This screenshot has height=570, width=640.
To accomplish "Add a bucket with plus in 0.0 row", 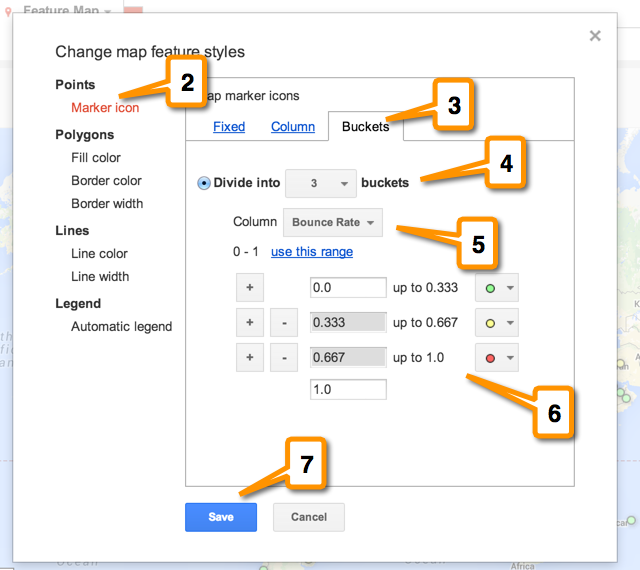I will (250, 287).
